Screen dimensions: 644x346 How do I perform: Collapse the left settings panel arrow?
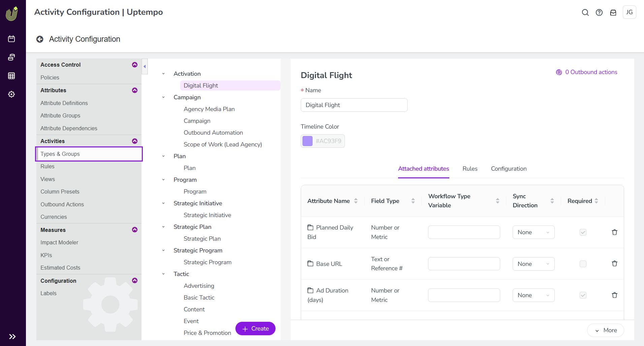(144, 67)
